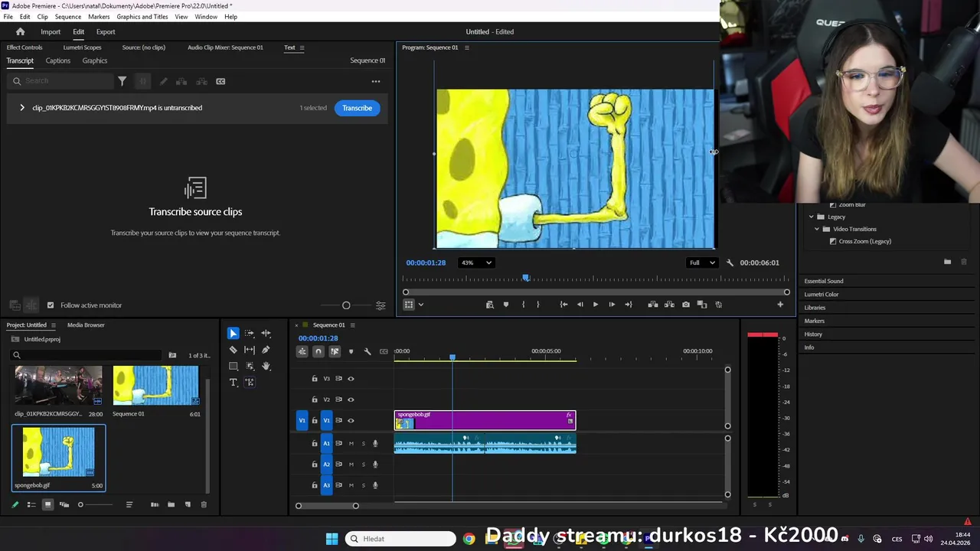
Task: Open Program monitor wrench settings
Action: [x=730, y=262]
